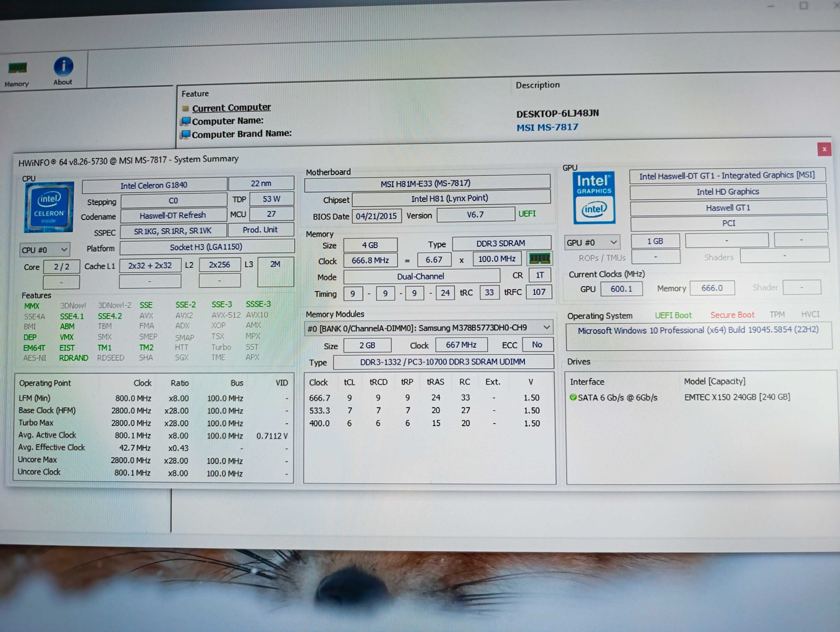The width and height of the screenshot is (840, 632).
Task: Click the DDR3 SDRAM memory type field
Action: click(x=501, y=244)
